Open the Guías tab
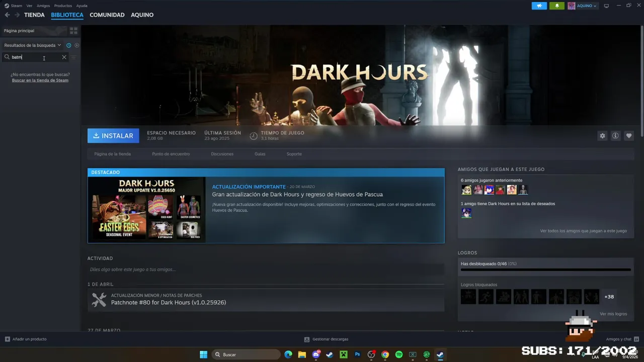 point(260,154)
